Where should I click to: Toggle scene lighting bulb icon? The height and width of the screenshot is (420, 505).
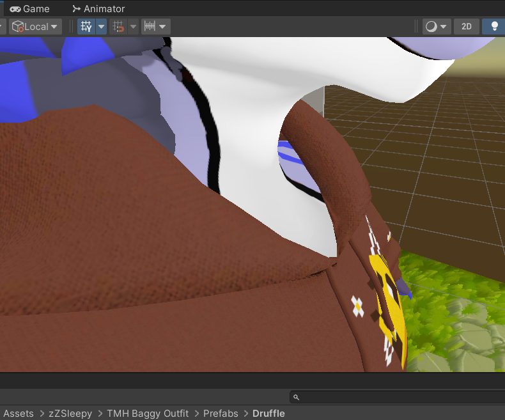(494, 26)
